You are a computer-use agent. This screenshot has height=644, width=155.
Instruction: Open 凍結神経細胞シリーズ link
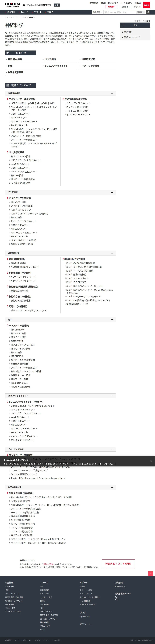tap(77, 304)
